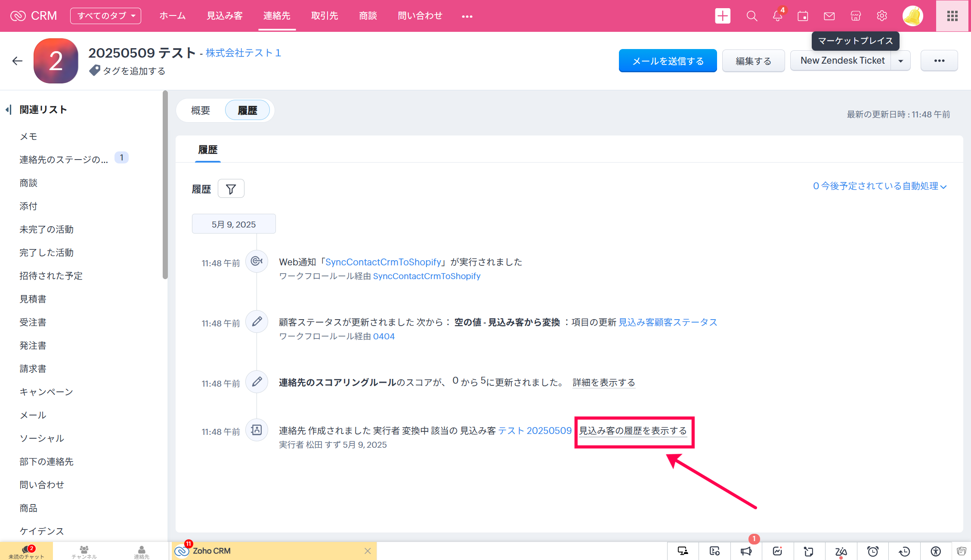Go to the 見込み客 tab
This screenshot has width=971, height=560.
pyautogui.click(x=225, y=16)
